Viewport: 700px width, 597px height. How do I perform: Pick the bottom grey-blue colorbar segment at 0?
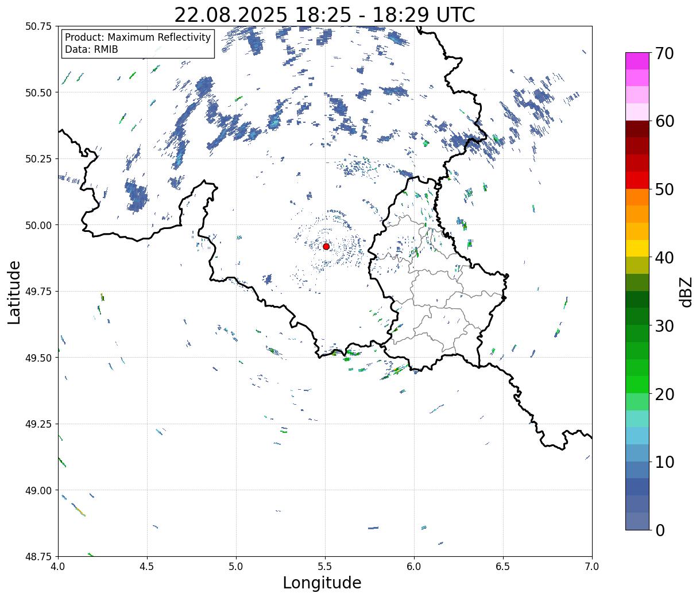(x=637, y=521)
